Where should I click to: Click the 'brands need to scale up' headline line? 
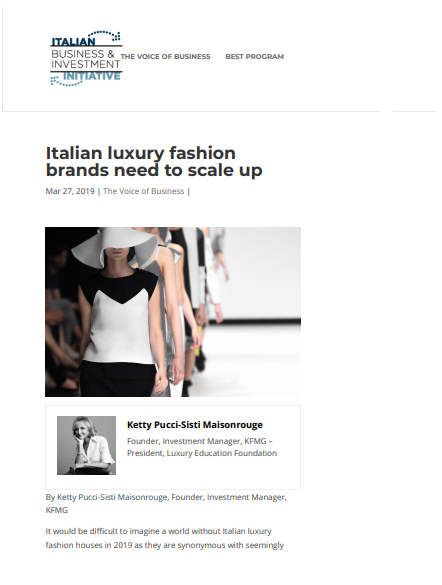154,171
